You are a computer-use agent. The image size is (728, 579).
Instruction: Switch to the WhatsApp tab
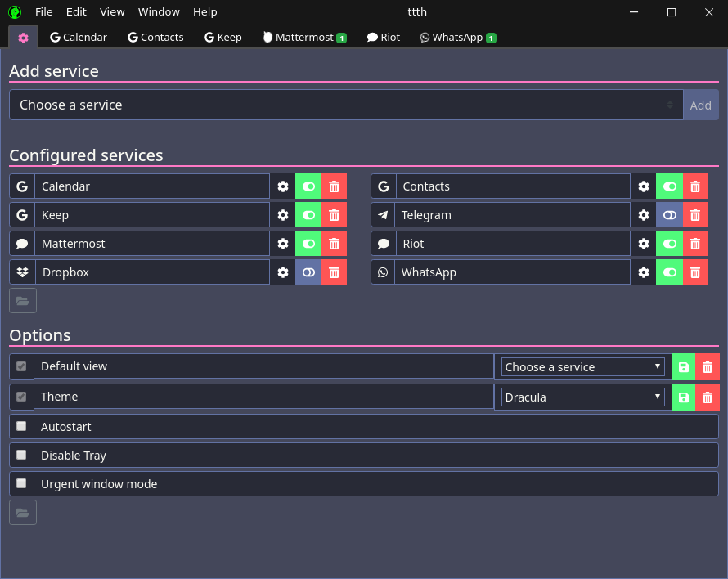coord(458,38)
